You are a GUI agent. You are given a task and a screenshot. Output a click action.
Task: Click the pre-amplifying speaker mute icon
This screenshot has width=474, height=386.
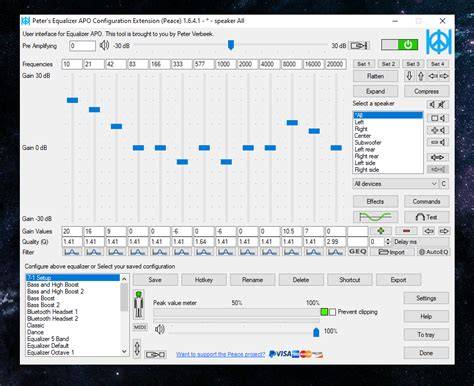point(104,45)
